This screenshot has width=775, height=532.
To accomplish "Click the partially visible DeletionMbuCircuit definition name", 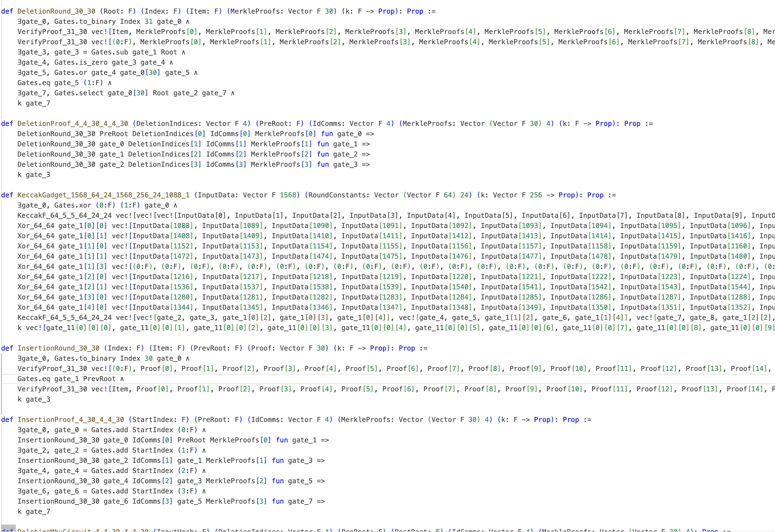I will click(83, 530).
